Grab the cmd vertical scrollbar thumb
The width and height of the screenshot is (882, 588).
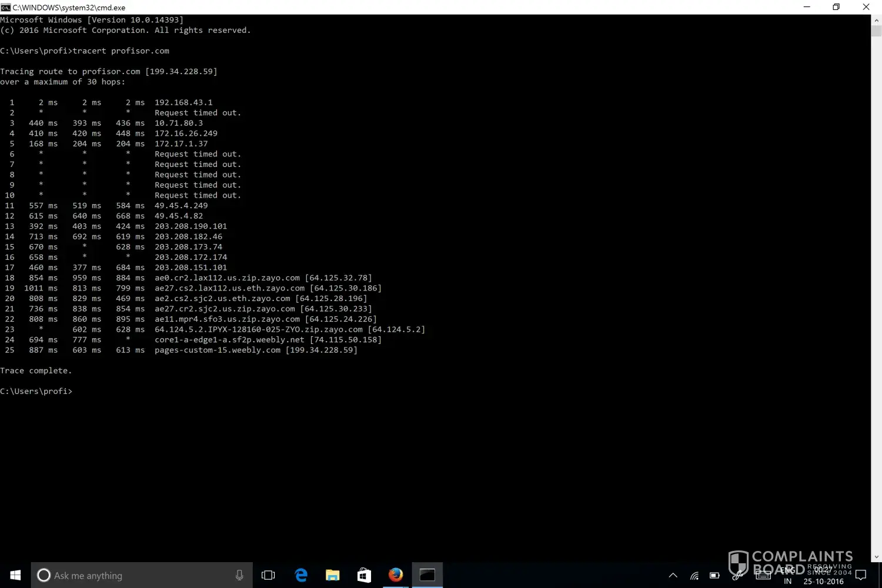(877, 31)
